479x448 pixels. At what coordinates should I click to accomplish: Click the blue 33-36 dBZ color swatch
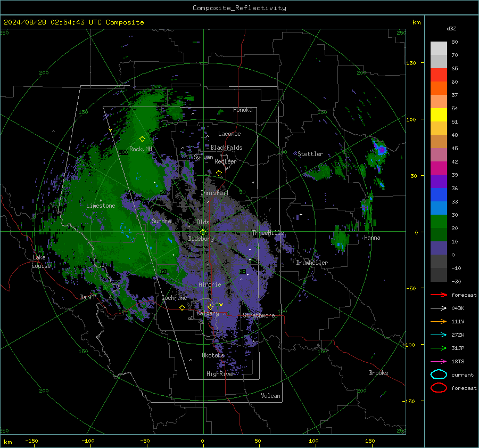coord(439,195)
